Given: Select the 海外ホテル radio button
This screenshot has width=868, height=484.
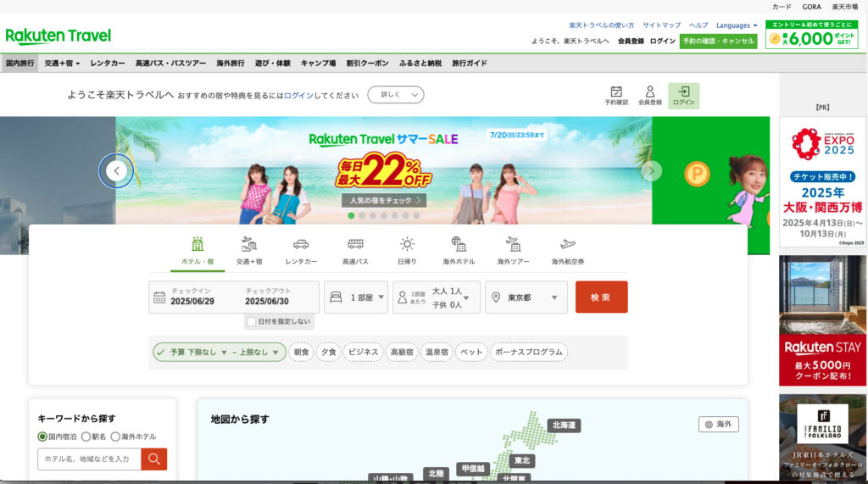Looking at the screenshot, I should point(115,437).
